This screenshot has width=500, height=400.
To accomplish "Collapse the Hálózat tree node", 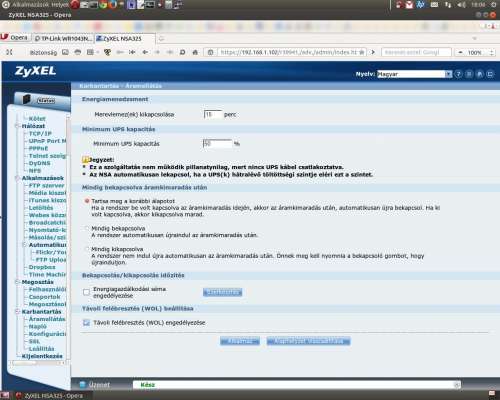I will point(17,126).
